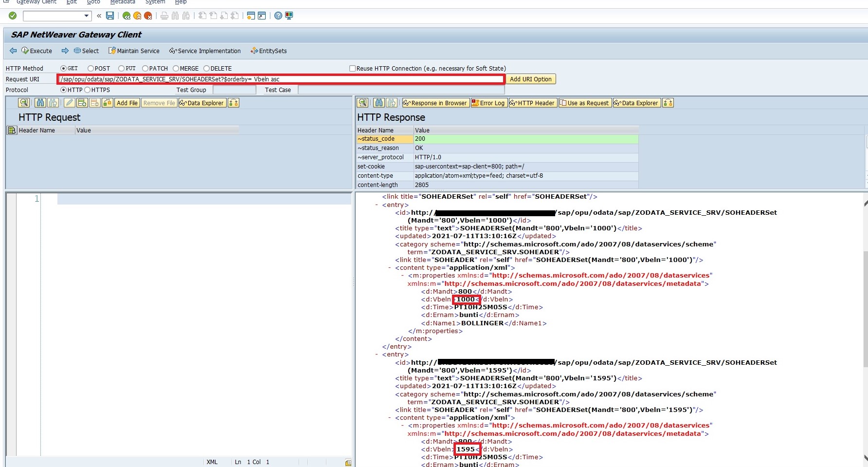Enable Reuse HTTP Connection checkbox
Screen dimensions: 868x467
(352, 68)
